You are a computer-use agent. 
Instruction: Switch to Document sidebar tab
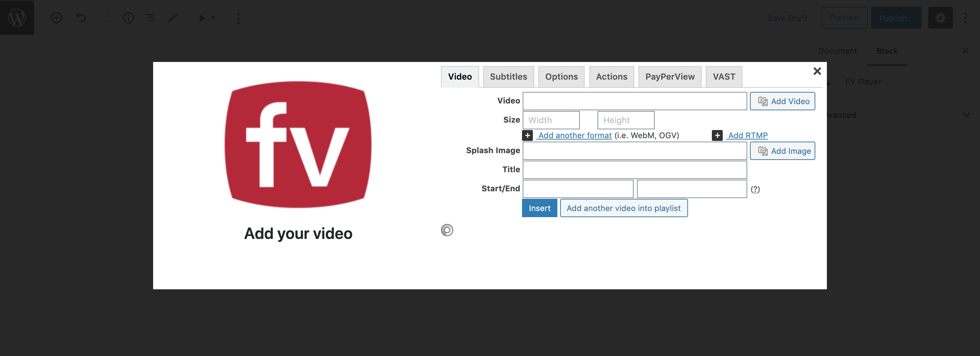tap(837, 51)
